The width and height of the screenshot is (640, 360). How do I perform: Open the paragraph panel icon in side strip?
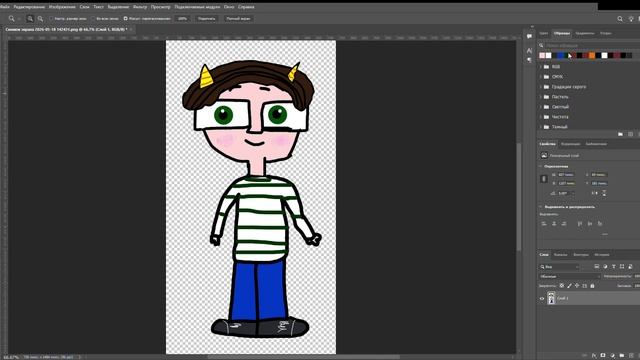(x=529, y=60)
